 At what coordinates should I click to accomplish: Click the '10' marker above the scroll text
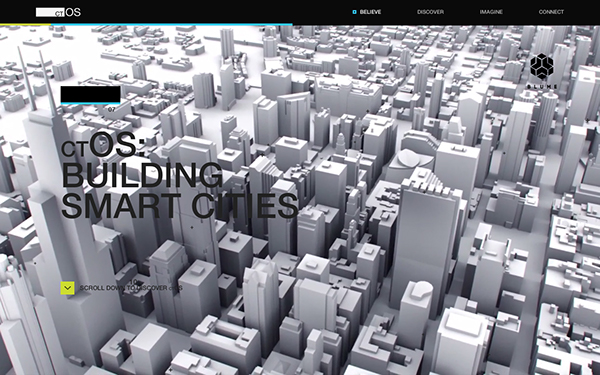[x=134, y=282]
